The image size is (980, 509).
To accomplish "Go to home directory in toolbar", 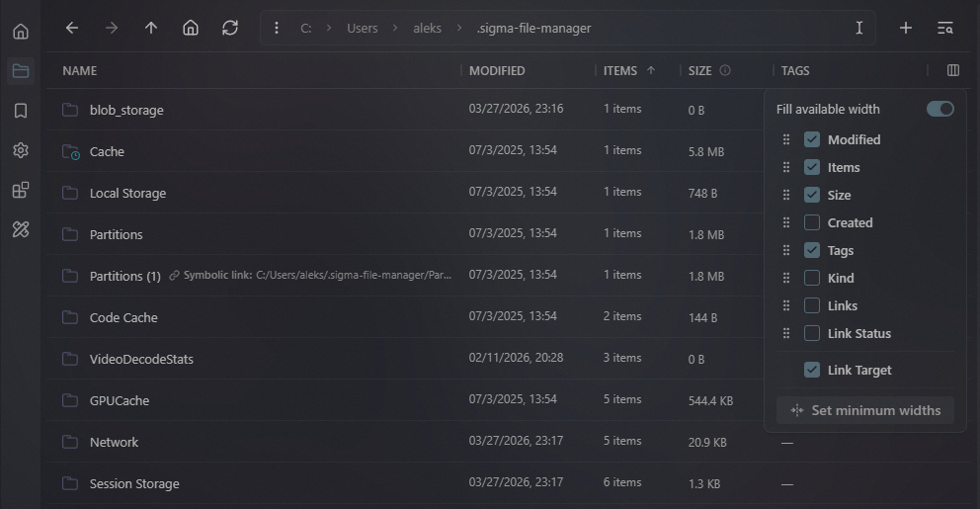I will (x=191, y=28).
